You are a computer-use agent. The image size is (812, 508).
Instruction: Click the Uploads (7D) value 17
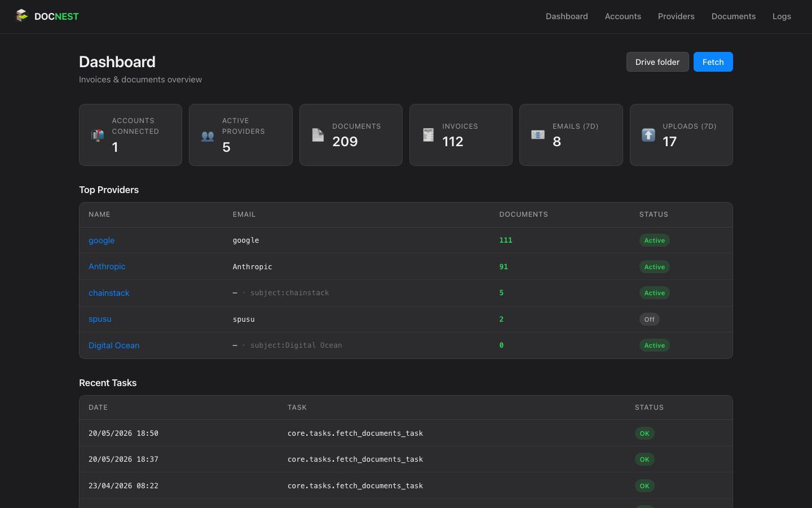(x=669, y=142)
